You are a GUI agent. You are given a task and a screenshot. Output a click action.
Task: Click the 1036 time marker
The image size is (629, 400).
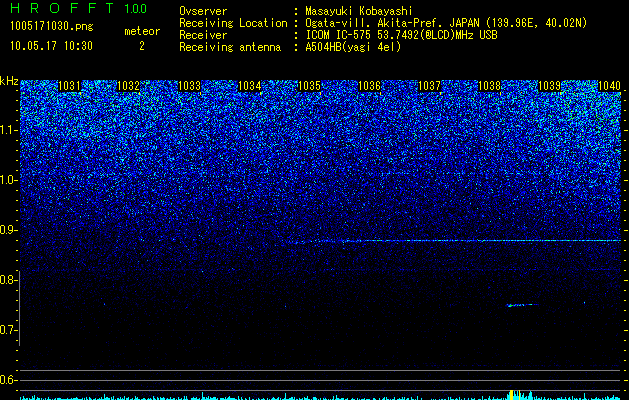click(x=369, y=86)
